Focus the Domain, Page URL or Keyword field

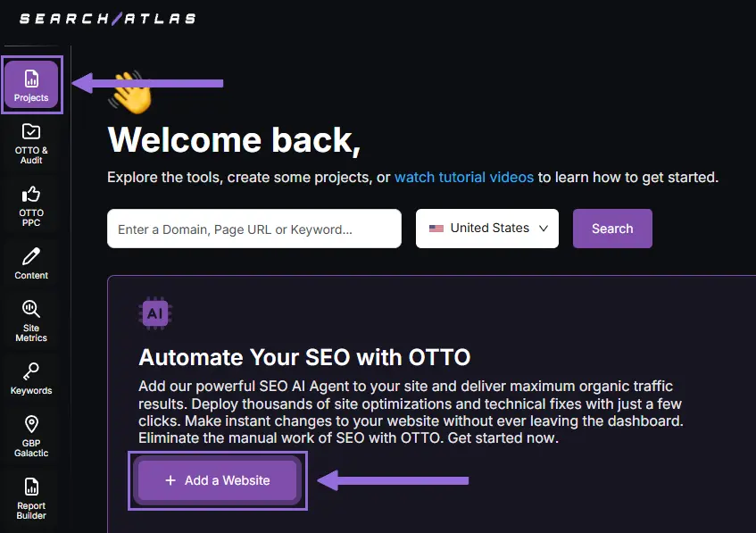253,229
